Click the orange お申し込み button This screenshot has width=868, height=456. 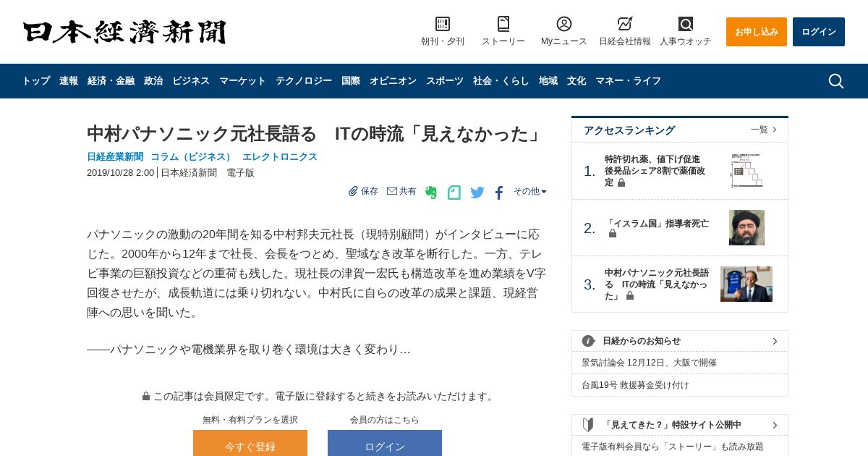click(x=757, y=32)
